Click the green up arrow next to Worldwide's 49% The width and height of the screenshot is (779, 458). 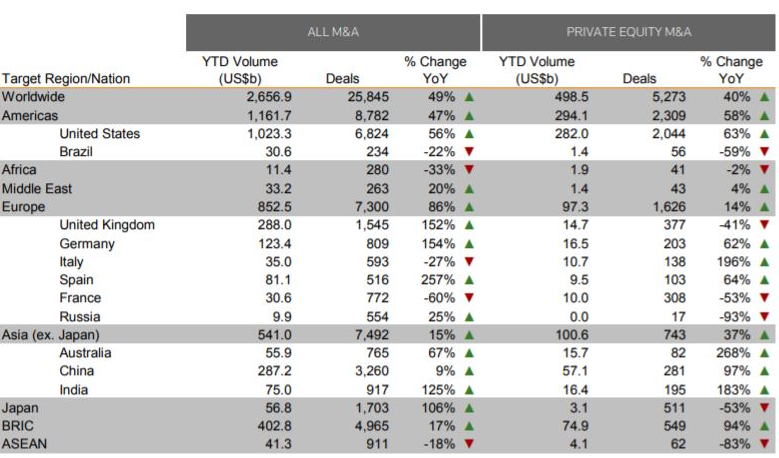coord(469,97)
